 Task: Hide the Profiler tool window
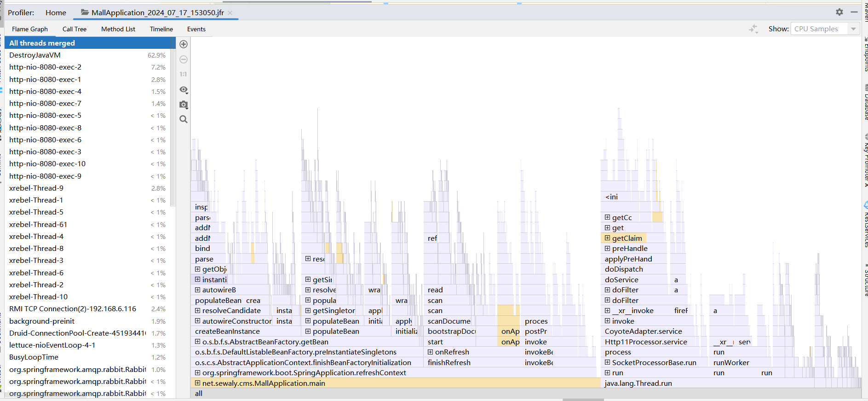[854, 12]
